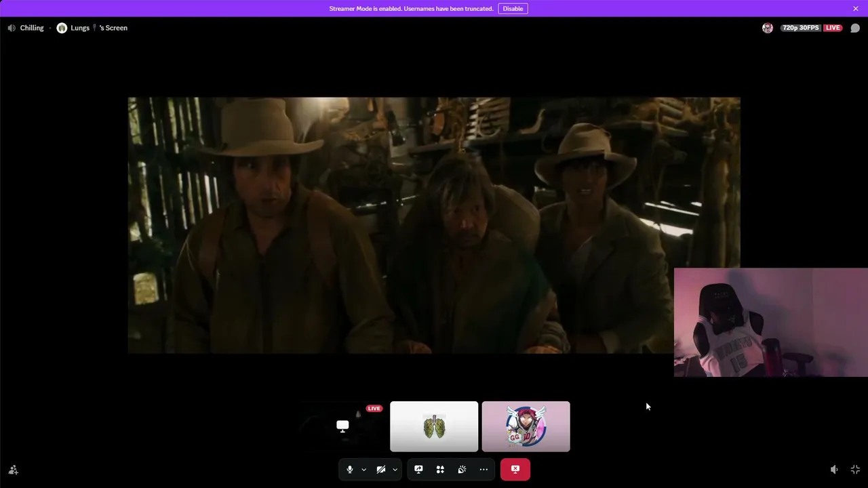This screenshot has width=868, height=488.
Task: Disable Streamer Mode from the banner
Action: coord(513,9)
